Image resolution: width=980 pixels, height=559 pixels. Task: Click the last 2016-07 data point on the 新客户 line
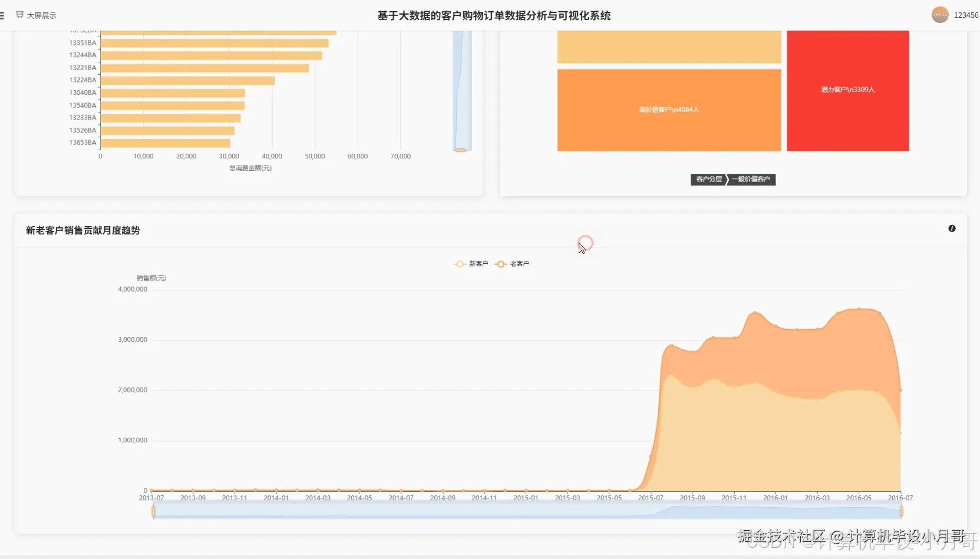pyautogui.click(x=900, y=434)
